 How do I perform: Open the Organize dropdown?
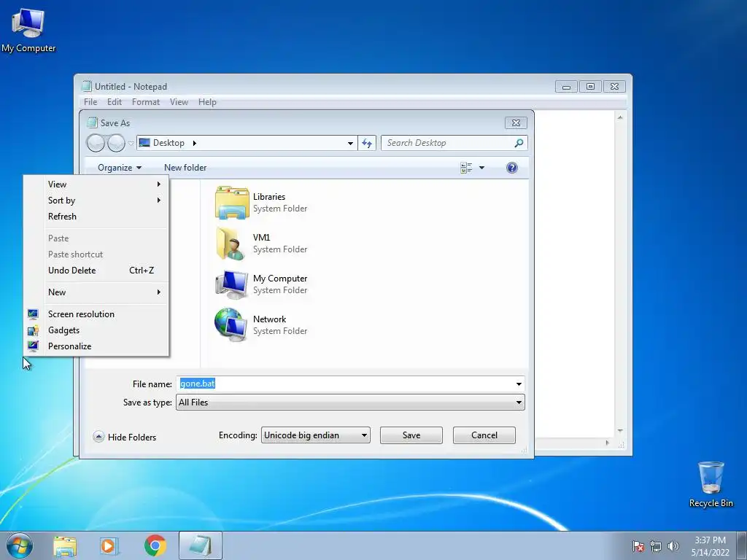click(x=119, y=168)
